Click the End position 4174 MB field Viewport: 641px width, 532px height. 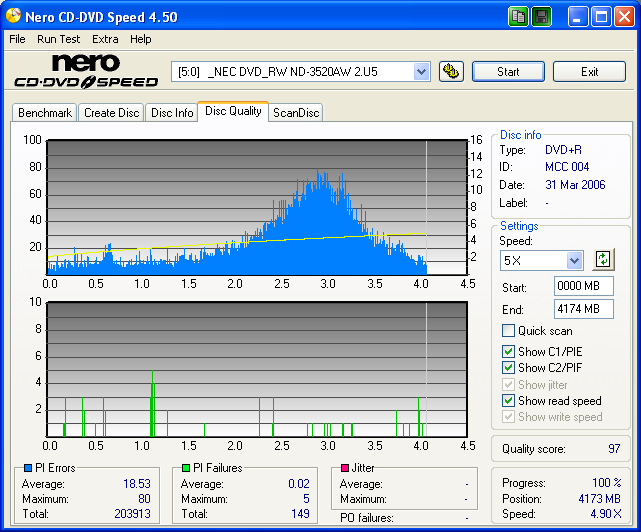coord(584,309)
